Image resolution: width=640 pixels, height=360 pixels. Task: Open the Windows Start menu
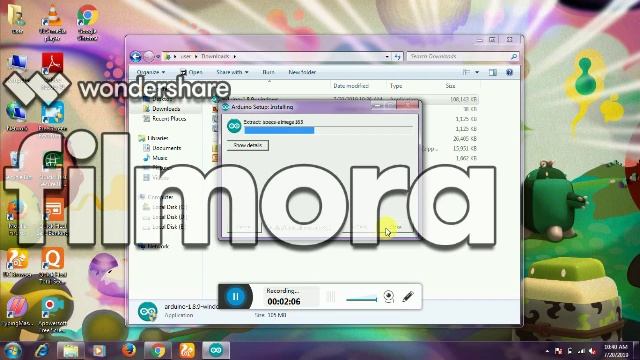pyautogui.click(x=12, y=351)
